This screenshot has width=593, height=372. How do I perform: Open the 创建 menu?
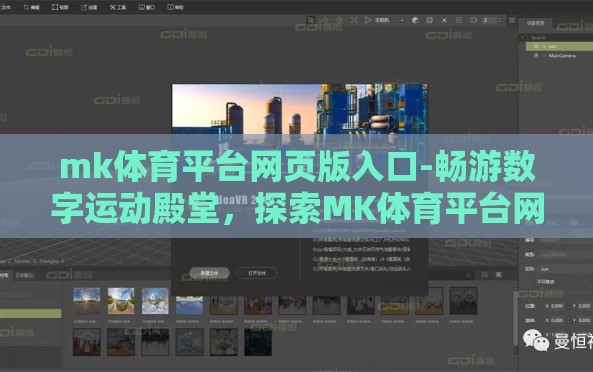tap(89, 7)
